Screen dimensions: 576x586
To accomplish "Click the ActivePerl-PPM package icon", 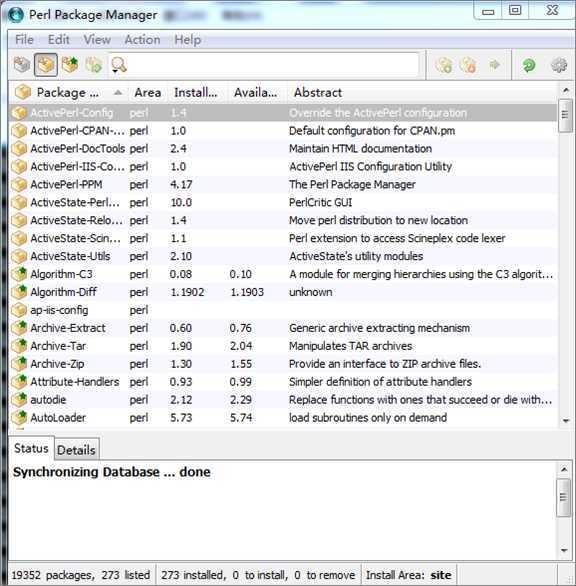I will click(x=19, y=184).
